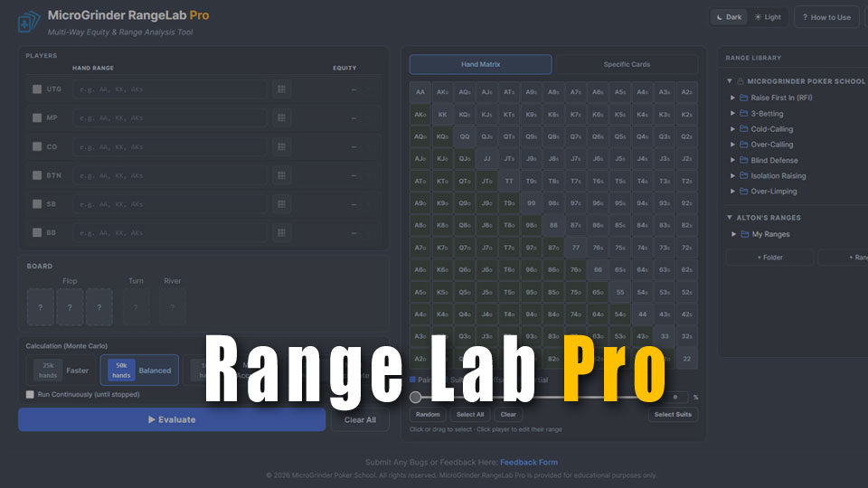
Task: Select the turn card slot
Action: coord(136,307)
